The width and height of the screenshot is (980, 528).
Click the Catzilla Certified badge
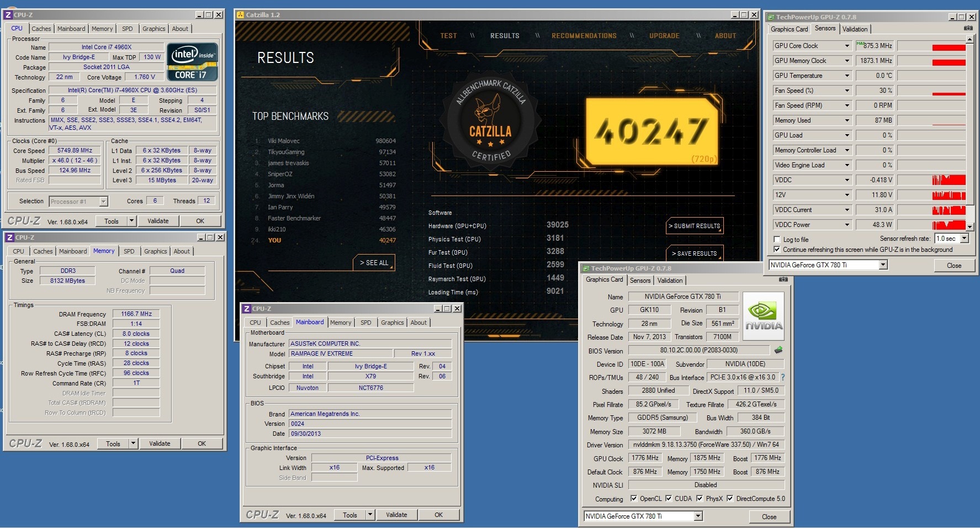tap(491, 123)
